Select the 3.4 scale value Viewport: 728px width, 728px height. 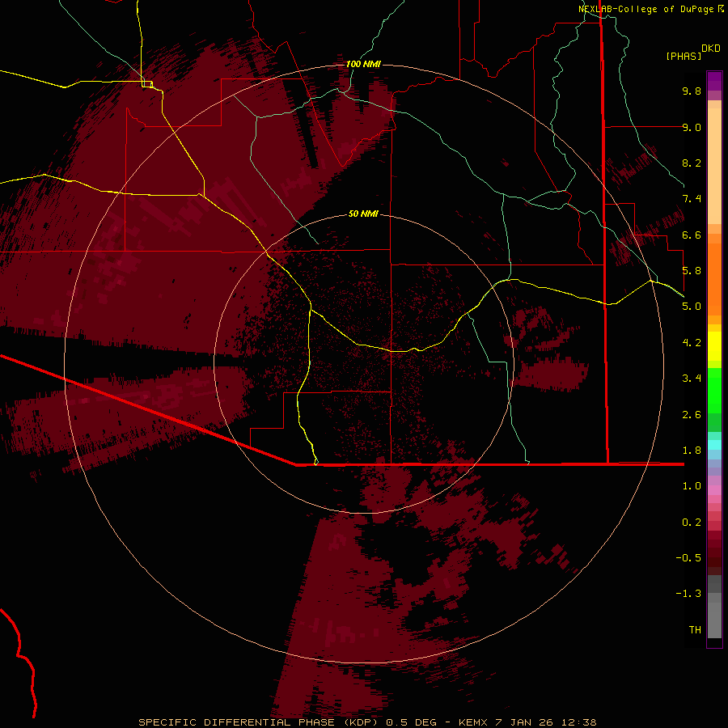(x=692, y=379)
